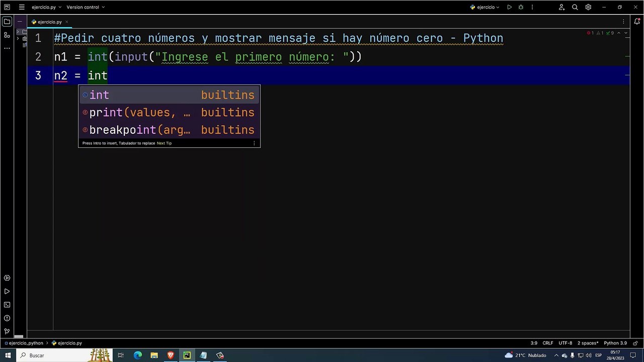Close the ejercicio.py editor tab
644x362 pixels.
[x=66, y=22]
